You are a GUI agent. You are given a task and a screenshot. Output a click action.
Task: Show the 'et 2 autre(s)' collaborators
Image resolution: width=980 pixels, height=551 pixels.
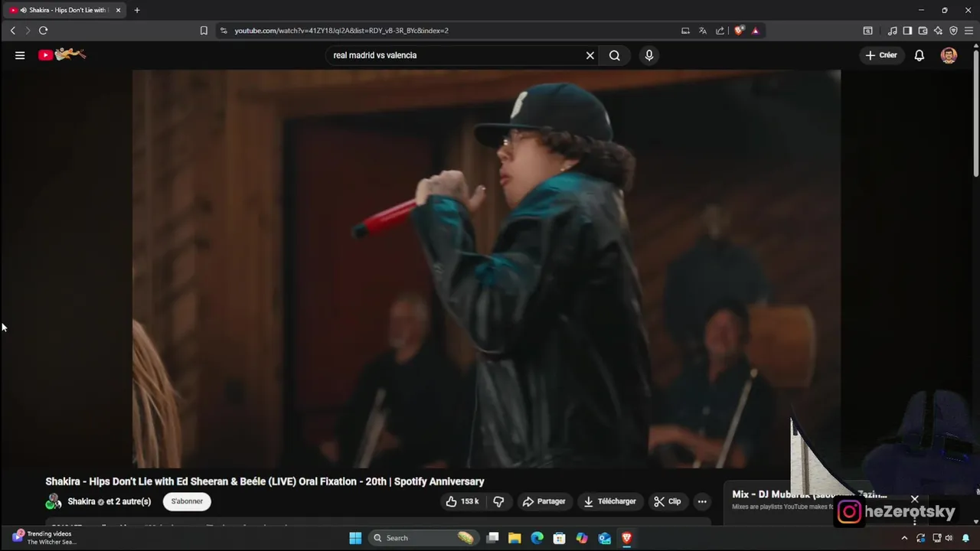point(129,501)
